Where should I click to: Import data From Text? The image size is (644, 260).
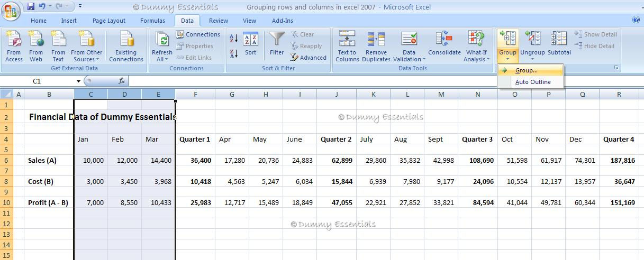point(58,46)
